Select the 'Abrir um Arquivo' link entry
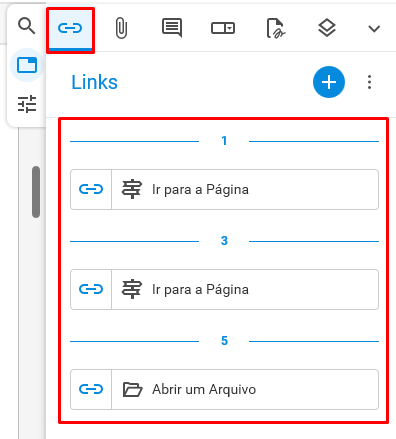The height and width of the screenshot is (439, 396). point(224,389)
